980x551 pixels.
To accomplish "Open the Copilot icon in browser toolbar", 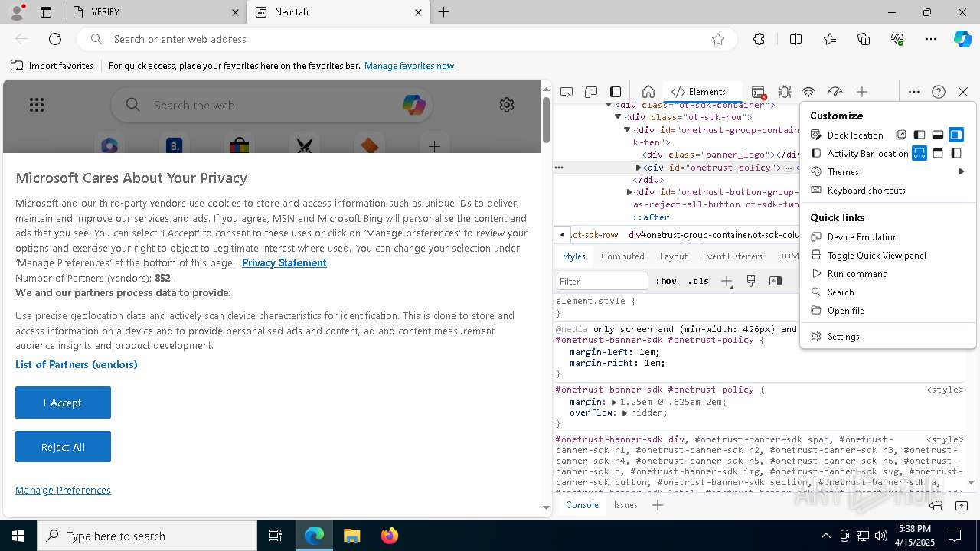I will tap(962, 39).
